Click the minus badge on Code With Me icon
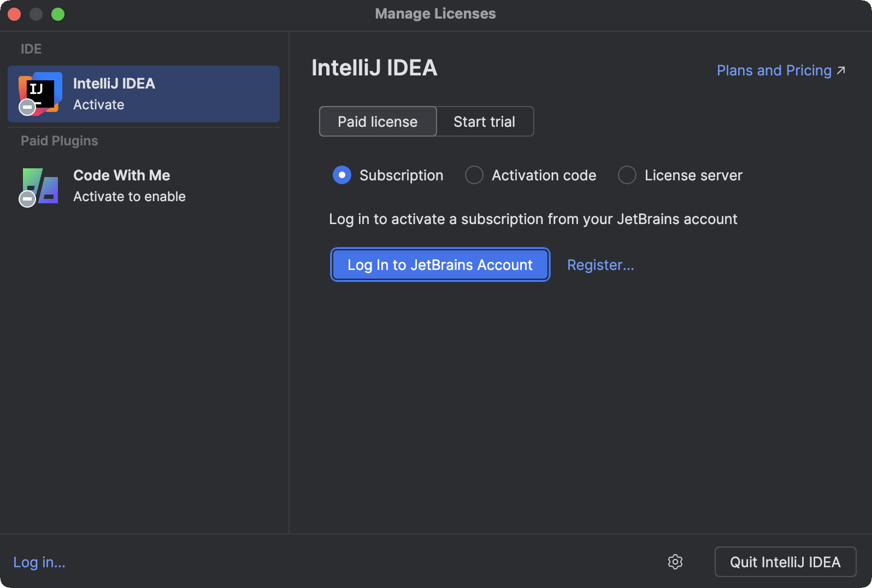The image size is (872, 588). point(27,199)
